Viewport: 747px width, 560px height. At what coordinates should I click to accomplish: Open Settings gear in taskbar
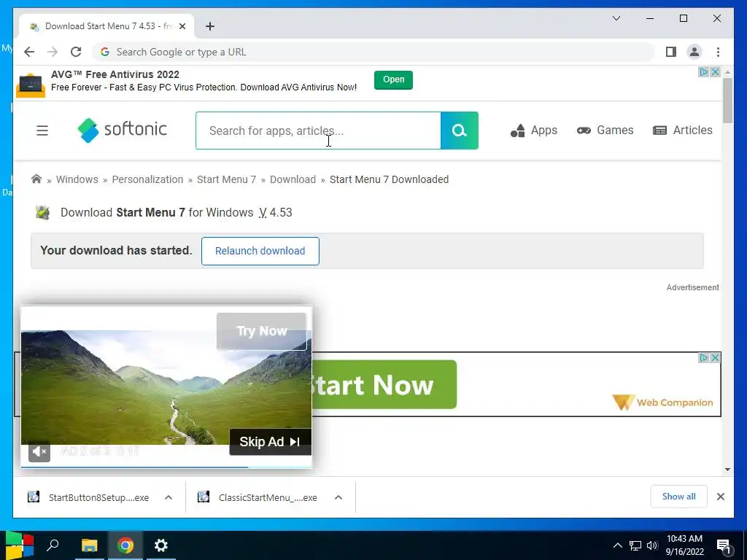(161, 545)
